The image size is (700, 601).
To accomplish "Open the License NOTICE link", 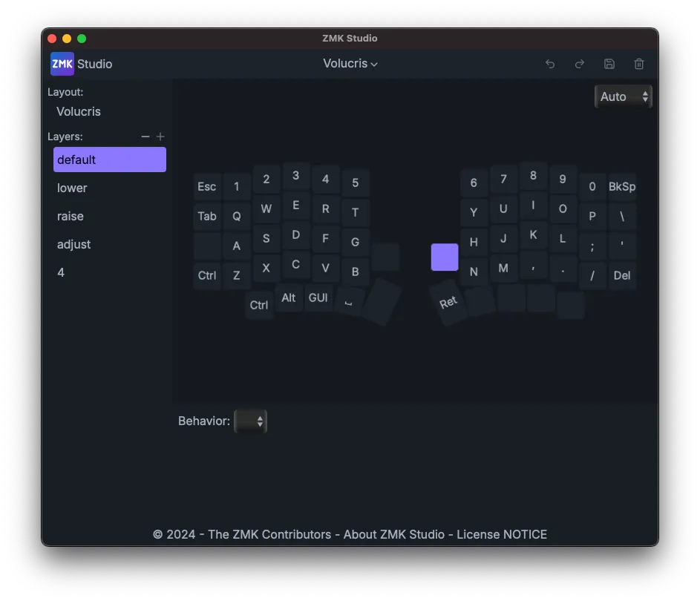I will [501, 534].
